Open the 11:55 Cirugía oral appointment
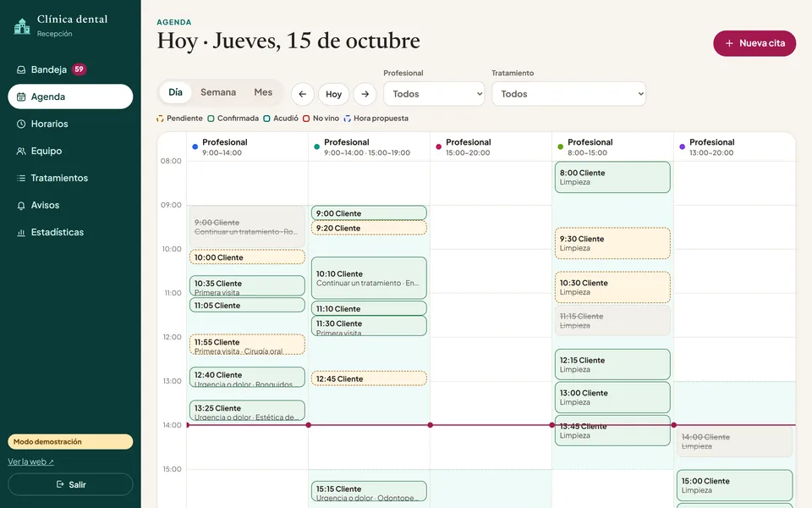 247,345
